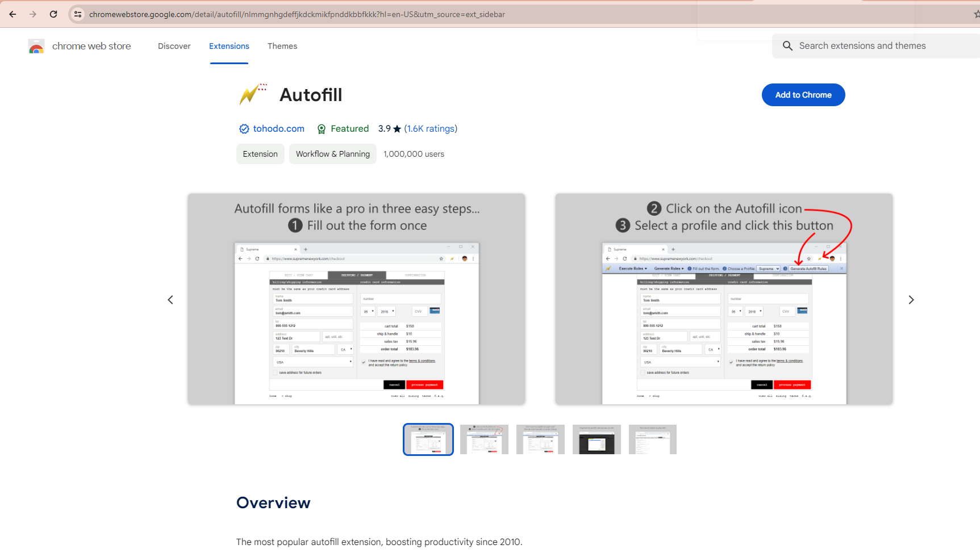Open the tohodo.com publisher link
980x557 pixels.
(279, 129)
